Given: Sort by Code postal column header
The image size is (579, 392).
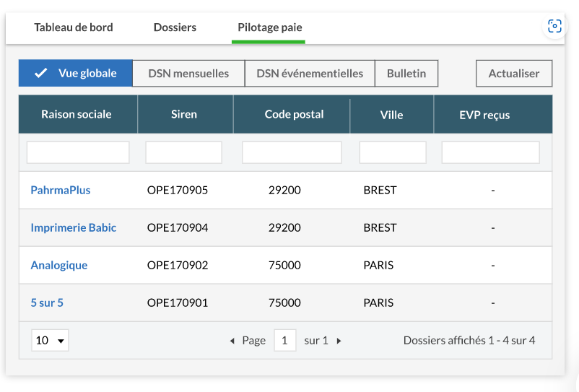Looking at the screenshot, I should [294, 114].
